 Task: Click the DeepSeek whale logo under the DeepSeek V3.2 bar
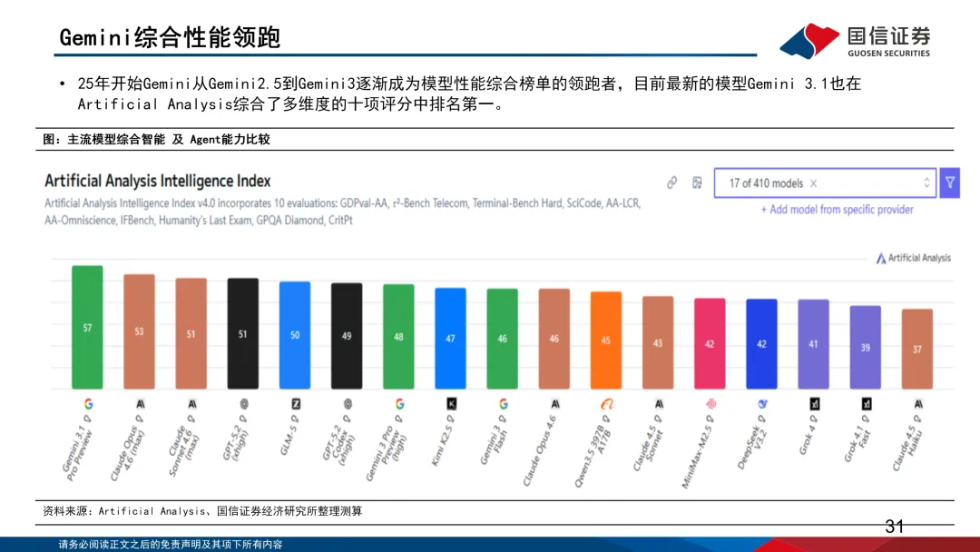[x=762, y=404]
